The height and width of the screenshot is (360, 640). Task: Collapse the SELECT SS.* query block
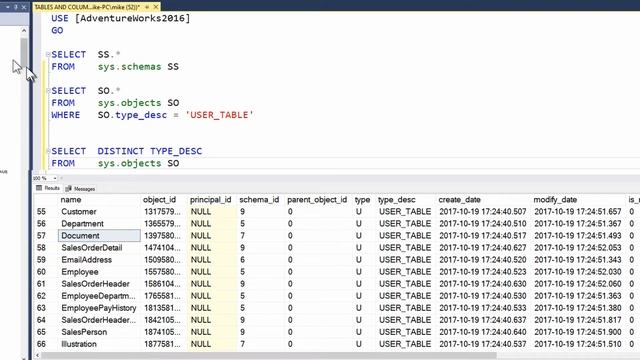click(x=48, y=54)
